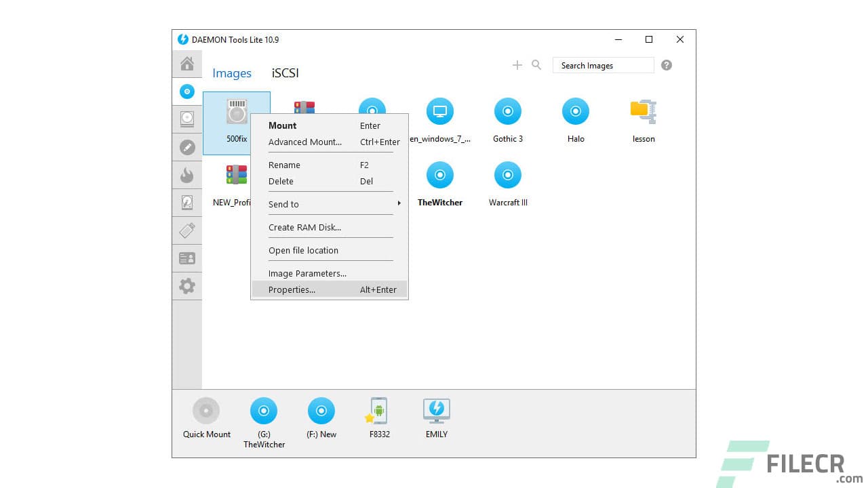Open the image Editor pencil icon

coord(187,147)
